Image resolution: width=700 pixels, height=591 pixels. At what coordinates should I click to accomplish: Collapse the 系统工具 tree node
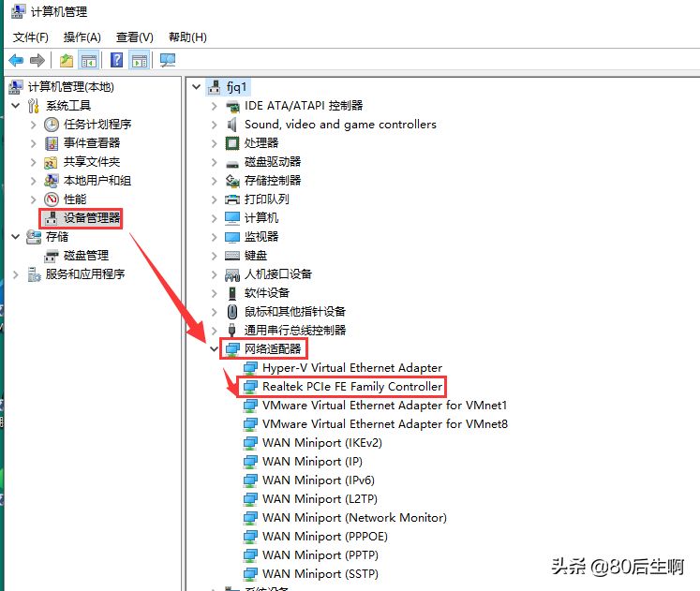(x=16, y=106)
